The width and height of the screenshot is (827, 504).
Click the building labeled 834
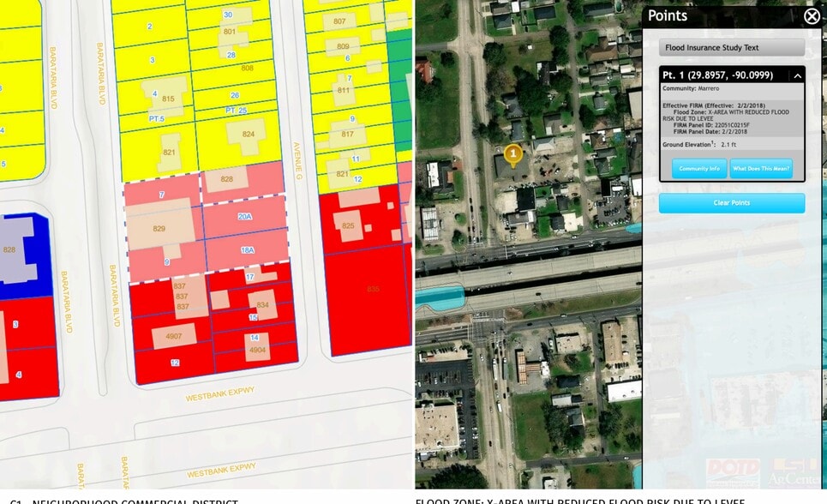point(262,304)
